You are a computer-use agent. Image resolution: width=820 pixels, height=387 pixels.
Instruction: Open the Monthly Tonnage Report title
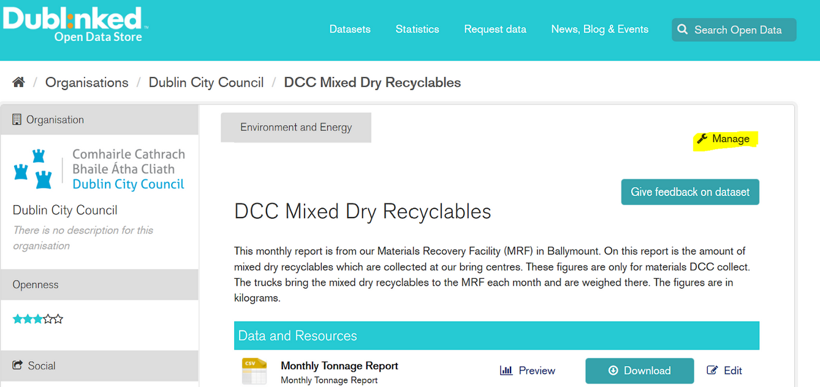[339, 366]
